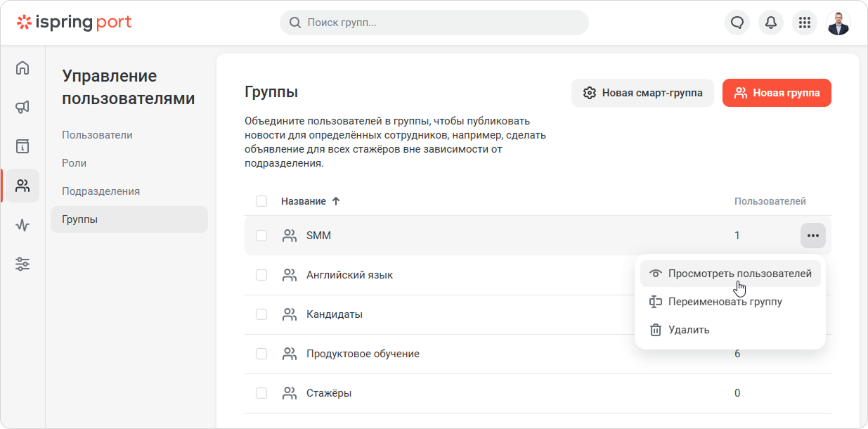Open the home icon in the sidebar

coord(22,68)
